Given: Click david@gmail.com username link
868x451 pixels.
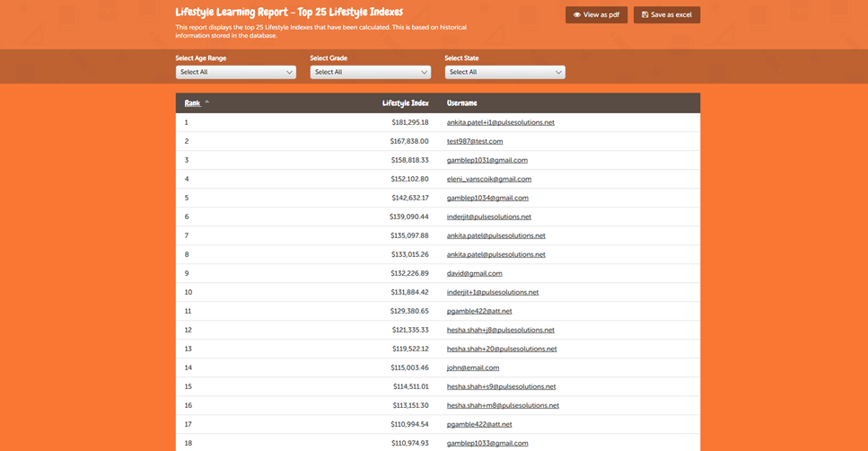Looking at the screenshot, I should coord(474,273).
